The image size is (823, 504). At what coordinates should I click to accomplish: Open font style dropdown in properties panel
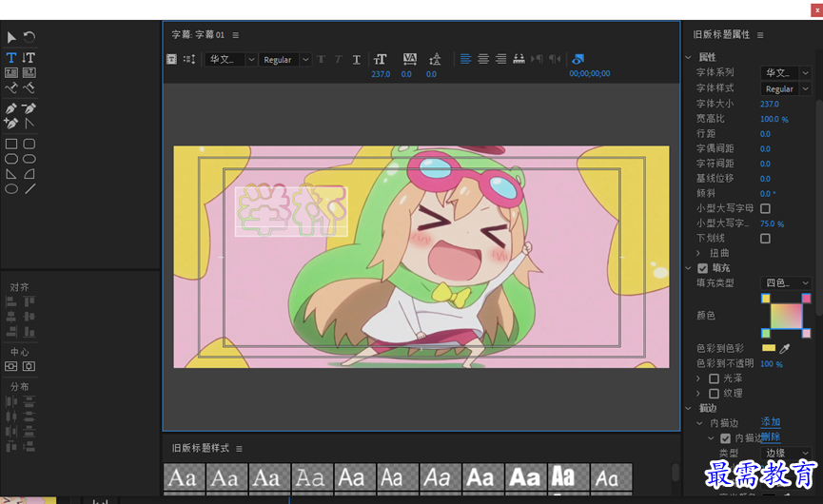pos(786,89)
